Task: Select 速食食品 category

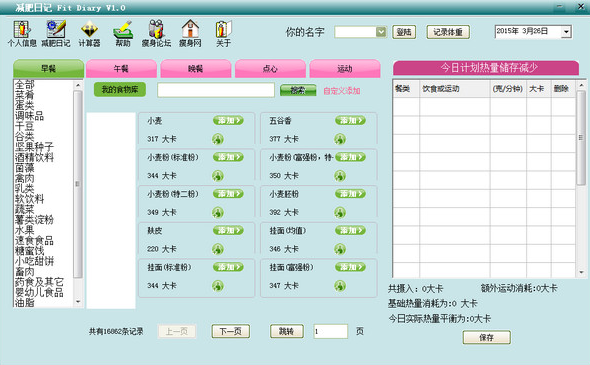Action: [x=34, y=240]
